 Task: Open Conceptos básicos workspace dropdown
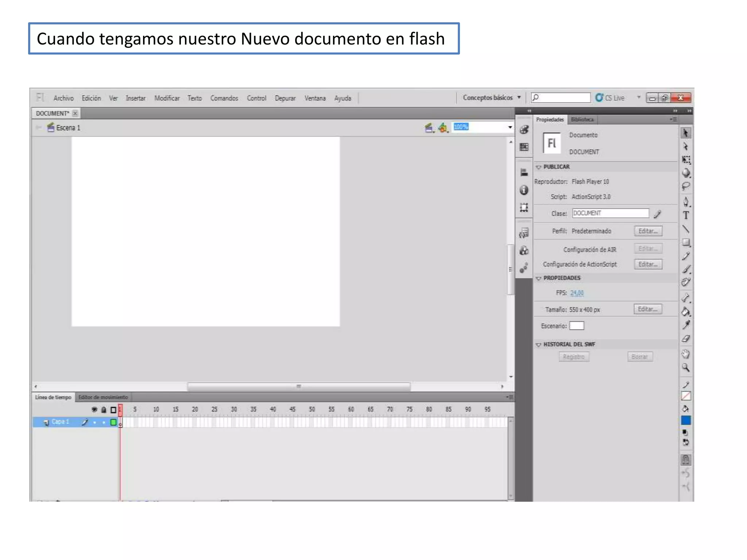pos(491,98)
